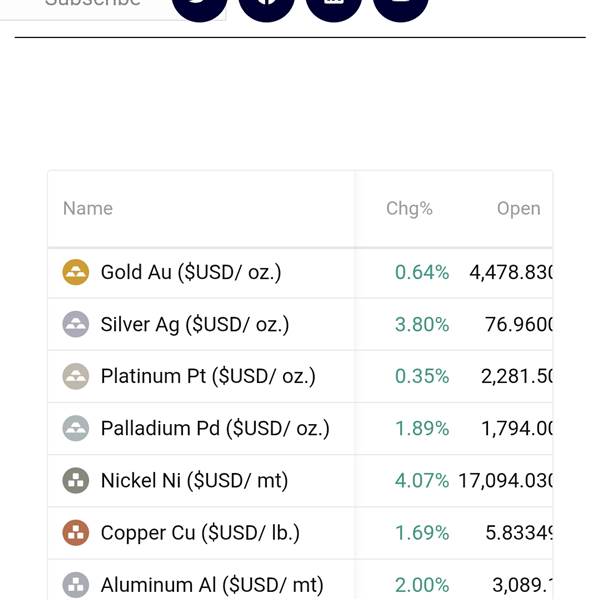
Task: Click the Copper metal icon
Action: 76,532
